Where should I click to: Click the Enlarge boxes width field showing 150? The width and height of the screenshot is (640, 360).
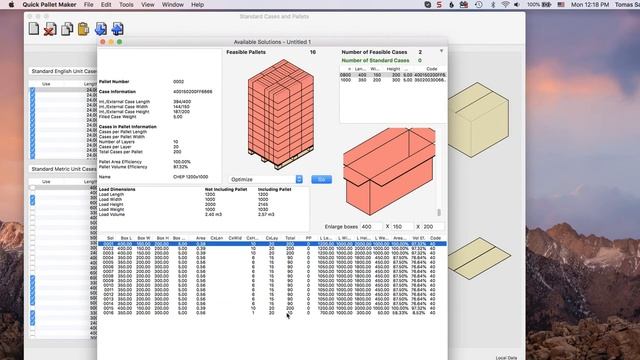[x=402, y=227]
